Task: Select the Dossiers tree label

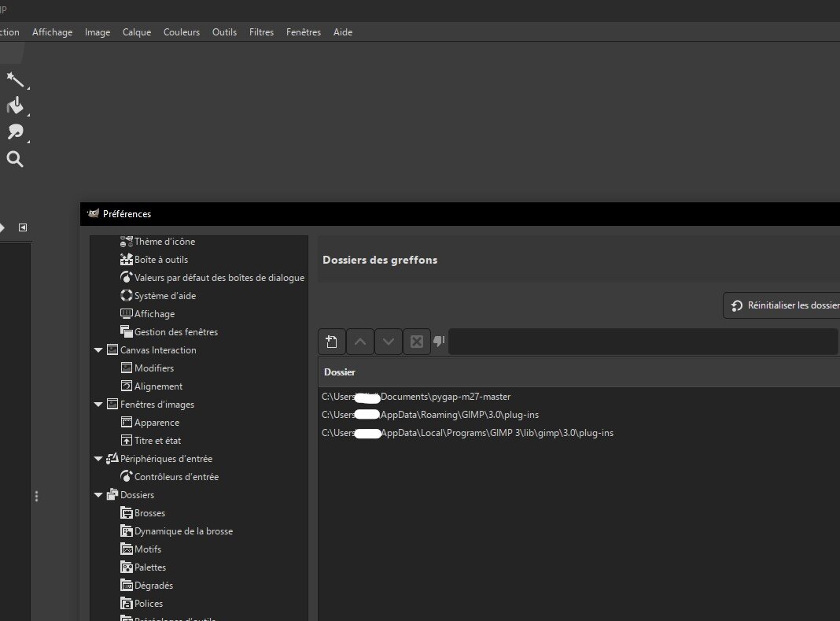Action: click(137, 495)
